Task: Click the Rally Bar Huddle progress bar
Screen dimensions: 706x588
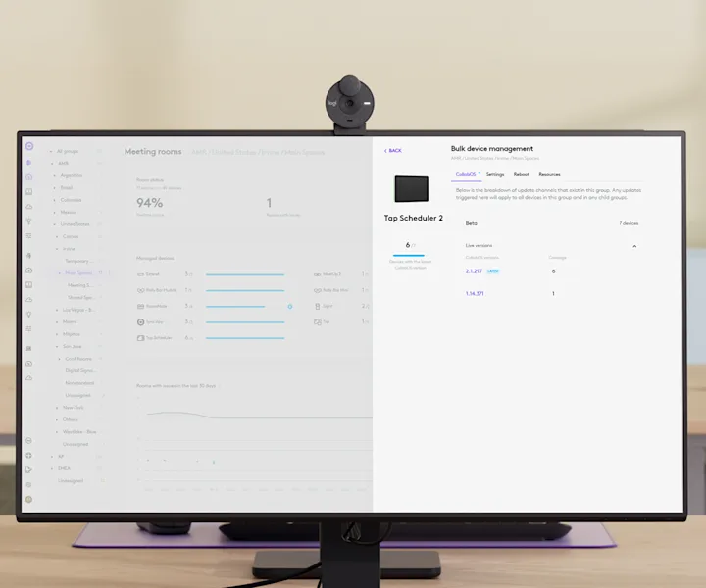Action: pyautogui.click(x=245, y=291)
